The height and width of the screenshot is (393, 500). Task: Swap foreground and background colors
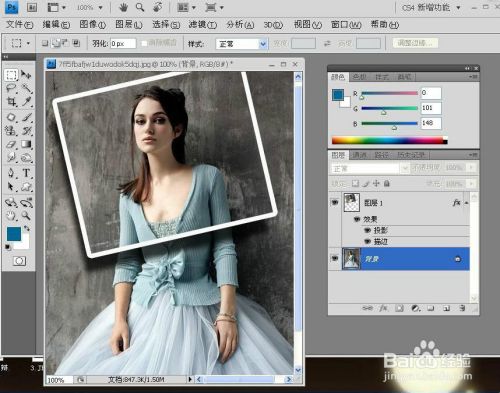[x=27, y=228]
